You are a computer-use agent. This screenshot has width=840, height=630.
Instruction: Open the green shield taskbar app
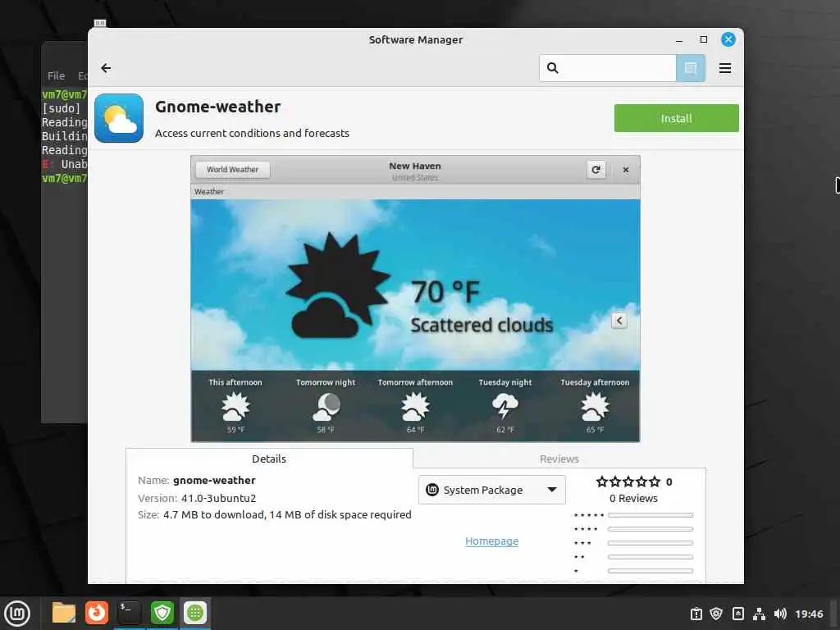pyautogui.click(x=162, y=613)
